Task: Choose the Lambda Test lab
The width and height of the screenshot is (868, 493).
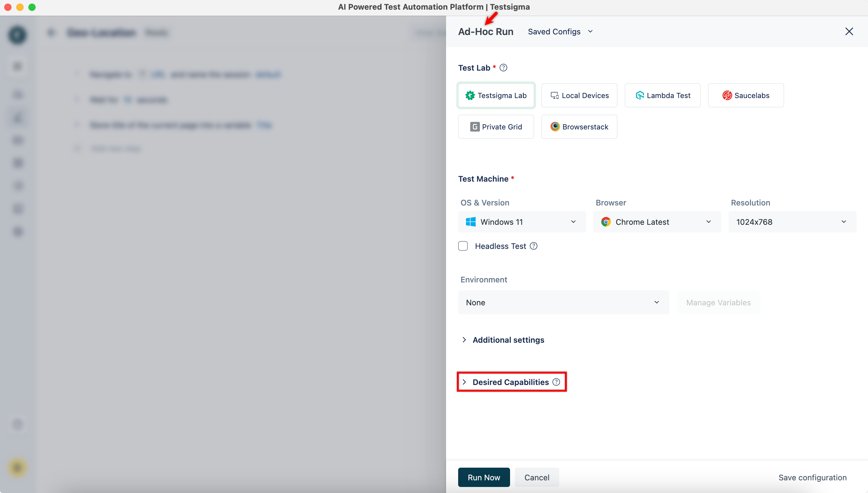Action: click(x=662, y=95)
